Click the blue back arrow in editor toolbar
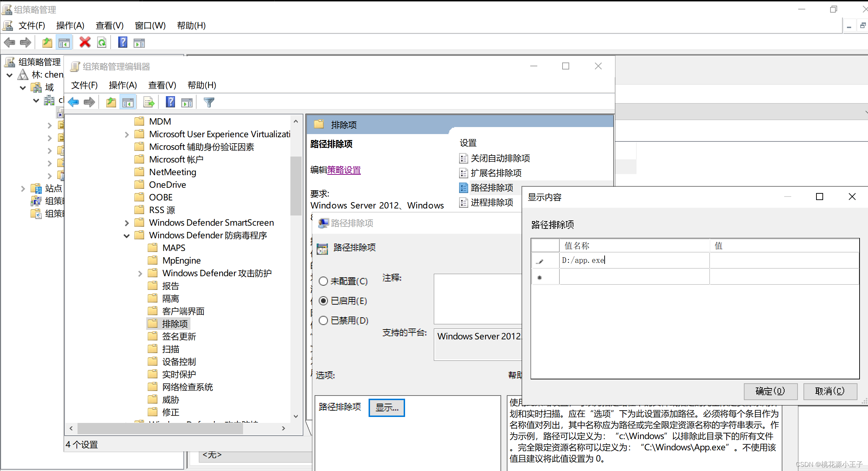 click(x=74, y=102)
